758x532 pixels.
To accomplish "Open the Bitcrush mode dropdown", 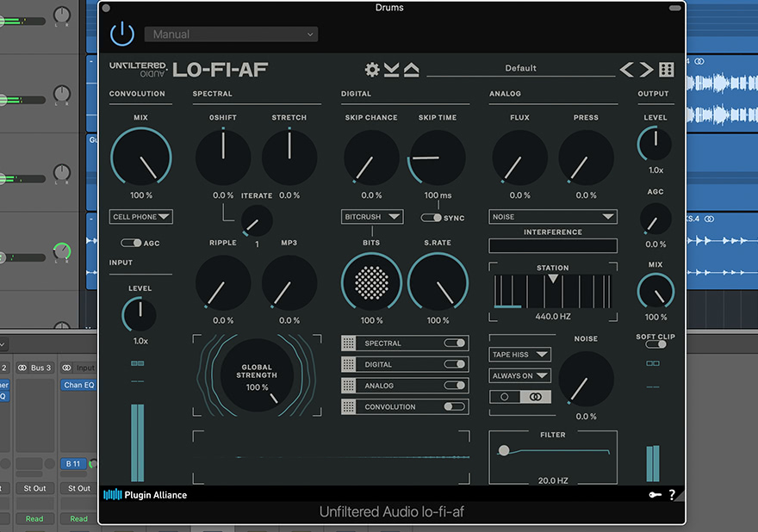I will pyautogui.click(x=372, y=217).
